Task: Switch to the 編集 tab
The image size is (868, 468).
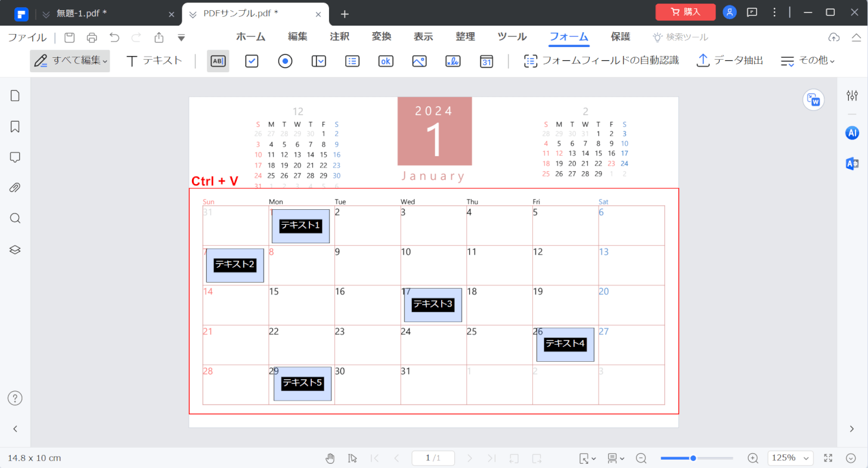Action: pyautogui.click(x=297, y=37)
